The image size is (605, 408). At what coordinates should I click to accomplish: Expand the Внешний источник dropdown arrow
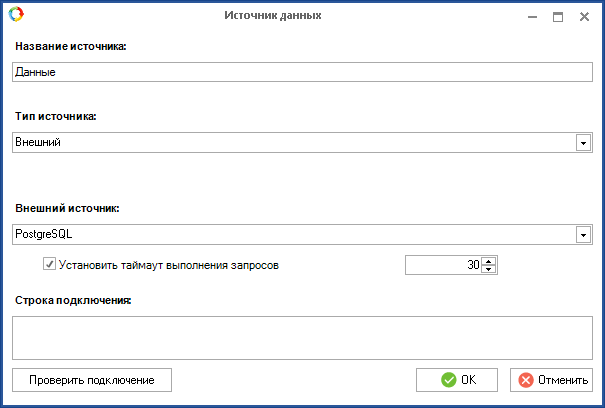(x=583, y=235)
